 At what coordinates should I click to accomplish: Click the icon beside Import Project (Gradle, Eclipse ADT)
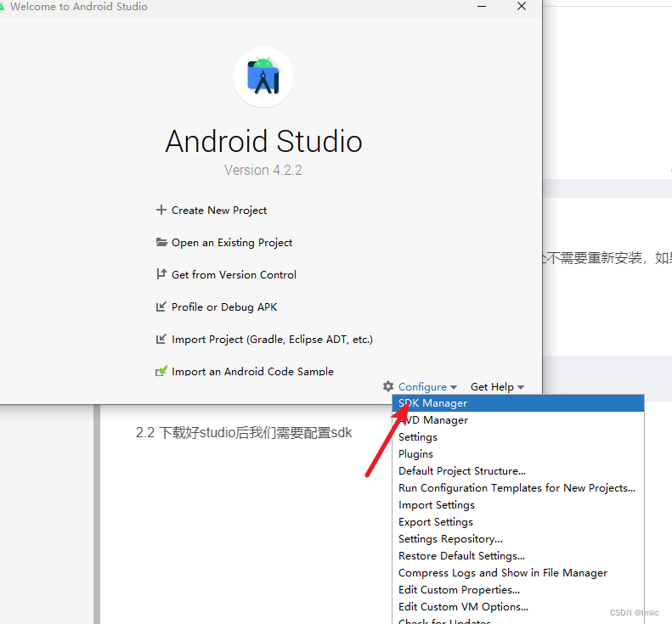click(x=161, y=339)
